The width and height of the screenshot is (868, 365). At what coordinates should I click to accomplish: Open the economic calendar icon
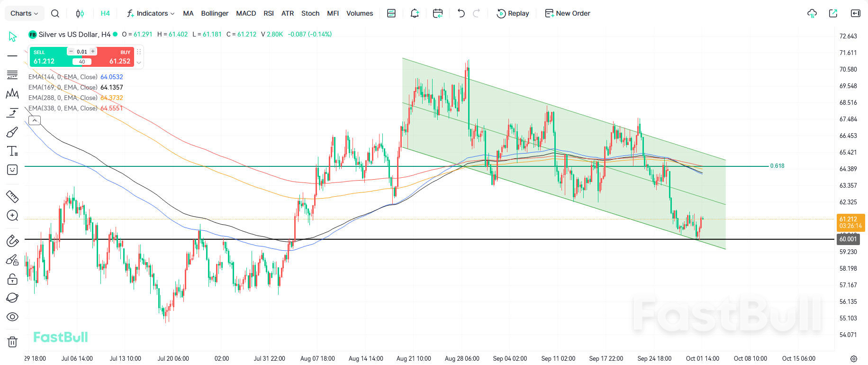pos(438,13)
